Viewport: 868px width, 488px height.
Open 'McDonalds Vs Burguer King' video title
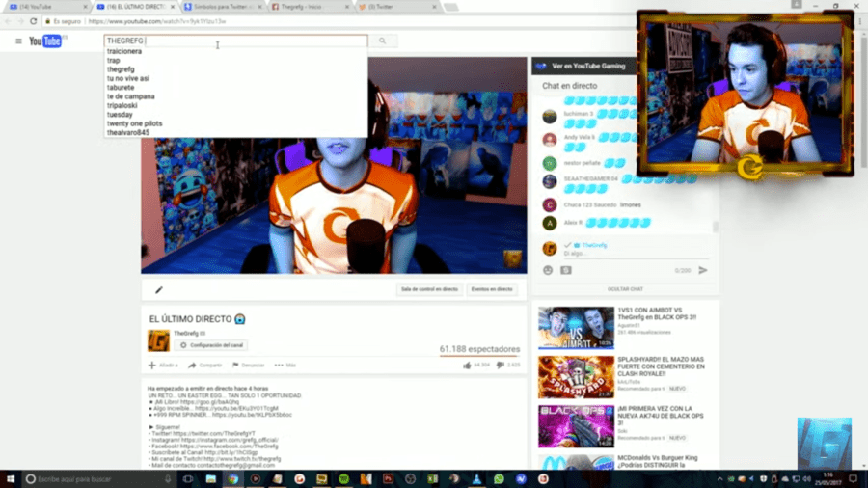click(658, 461)
